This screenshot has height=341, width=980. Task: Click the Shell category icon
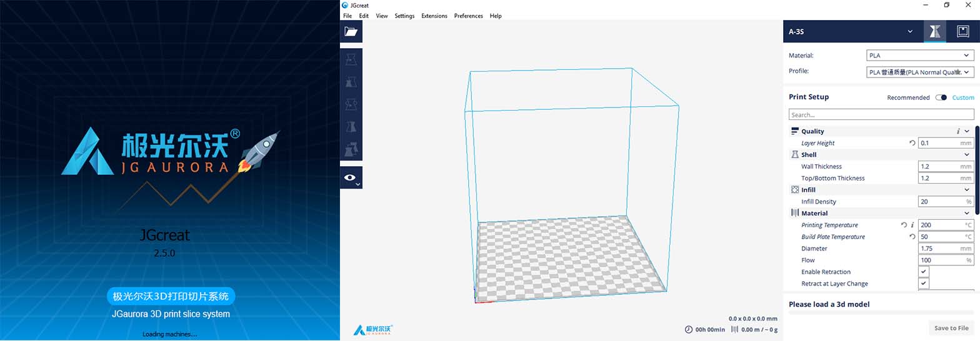pyautogui.click(x=795, y=154)
